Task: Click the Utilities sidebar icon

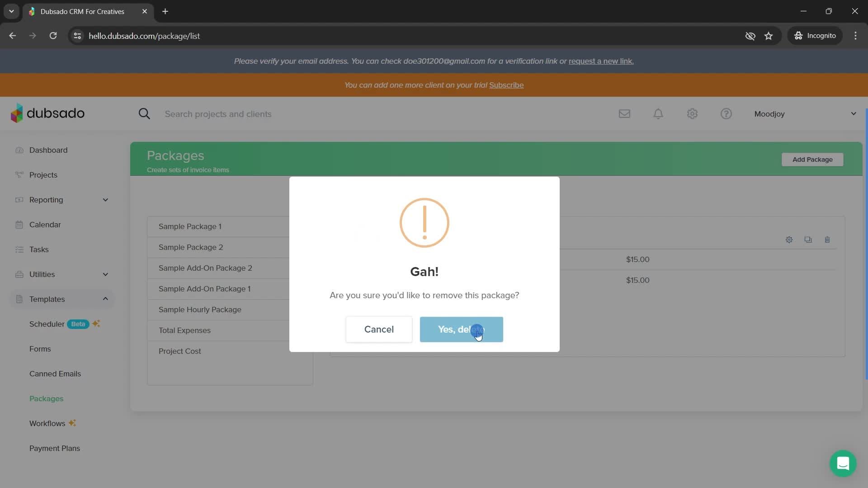Action: pos(19,274)
